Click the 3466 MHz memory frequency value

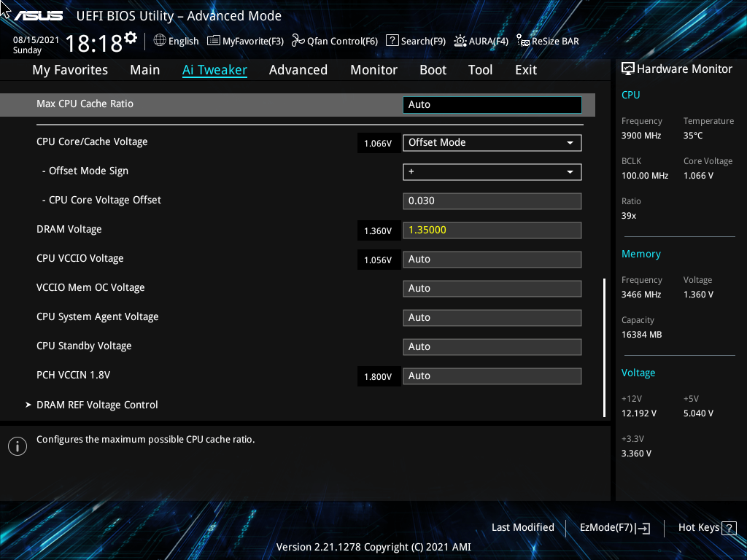640,295
